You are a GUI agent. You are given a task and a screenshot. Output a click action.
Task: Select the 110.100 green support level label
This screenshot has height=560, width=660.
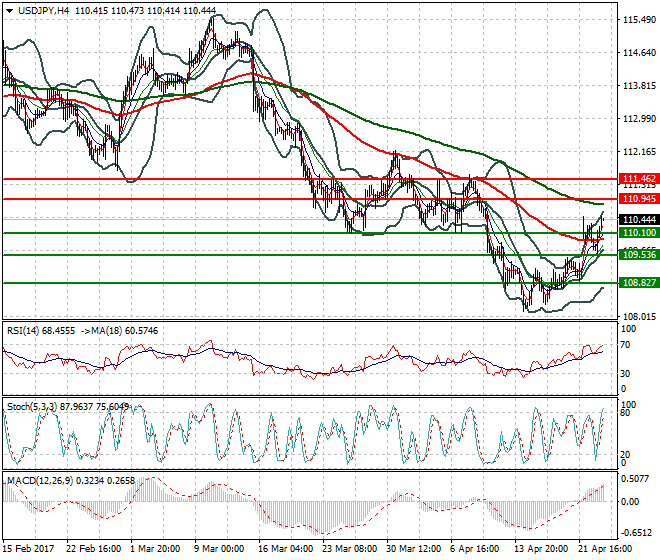tap(639, 233)
